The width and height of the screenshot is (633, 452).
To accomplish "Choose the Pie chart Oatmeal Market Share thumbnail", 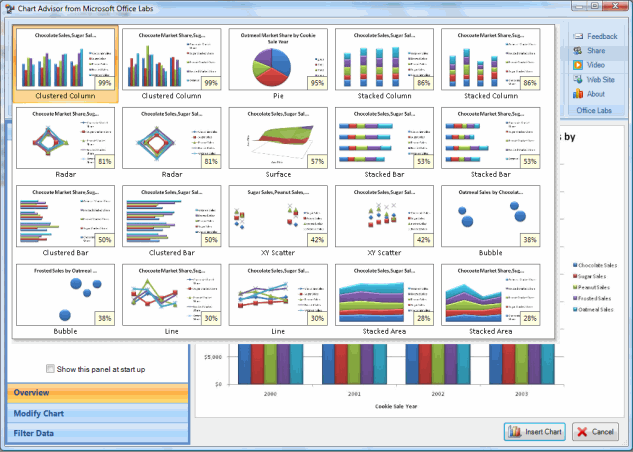I will [278, 59].
